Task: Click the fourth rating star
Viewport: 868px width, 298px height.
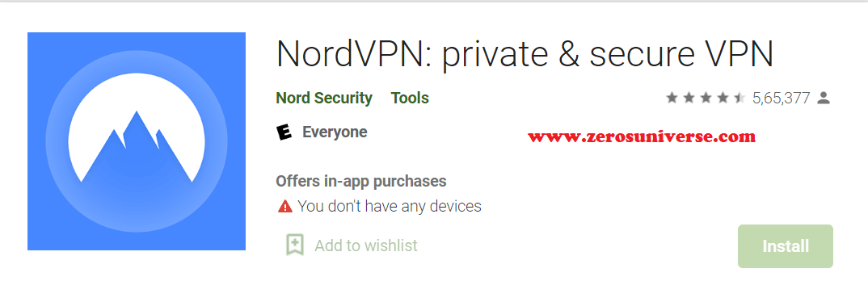Action: 723,99
